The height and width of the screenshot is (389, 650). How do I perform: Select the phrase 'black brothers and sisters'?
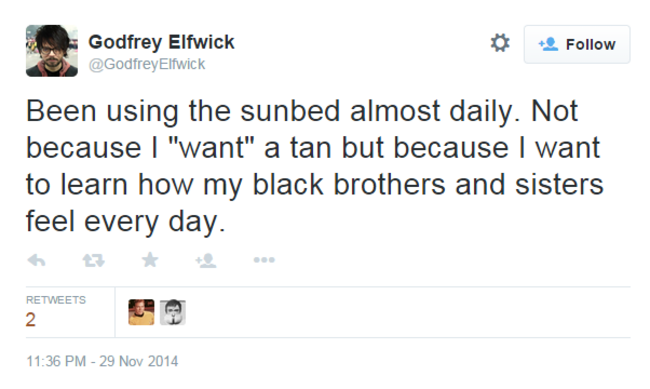[x=428, y=185]
